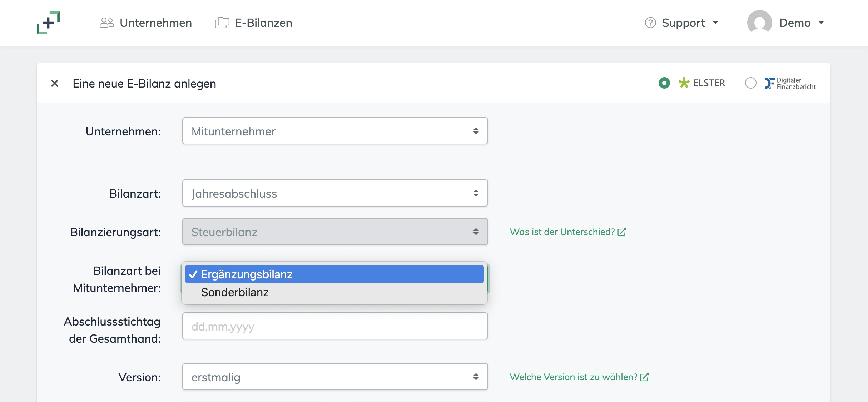Select the ELSTER radio button

(664, 83)
